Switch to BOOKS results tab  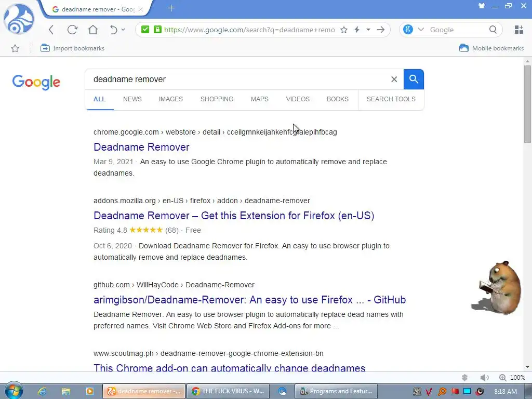(x=338, y=99)
